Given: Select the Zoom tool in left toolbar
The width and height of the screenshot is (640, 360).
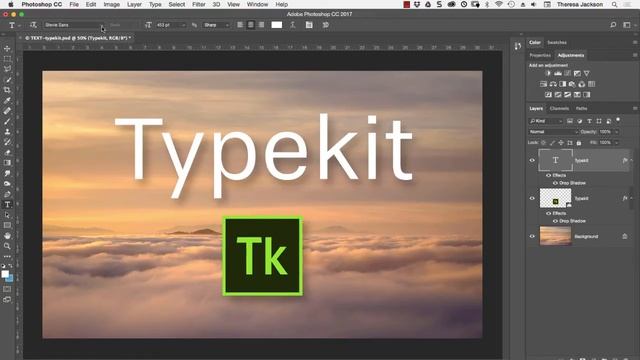Looking at the screenshot, I should click(x=7, y=246).
